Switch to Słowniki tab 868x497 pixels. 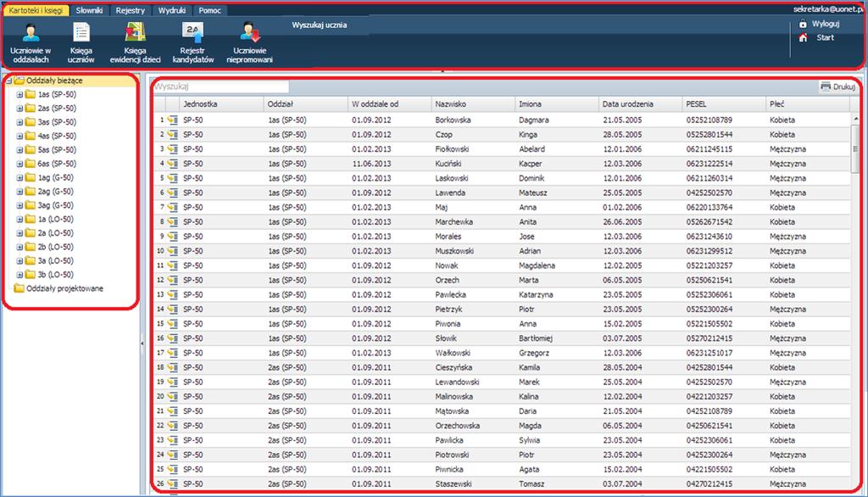coord(89,10)
